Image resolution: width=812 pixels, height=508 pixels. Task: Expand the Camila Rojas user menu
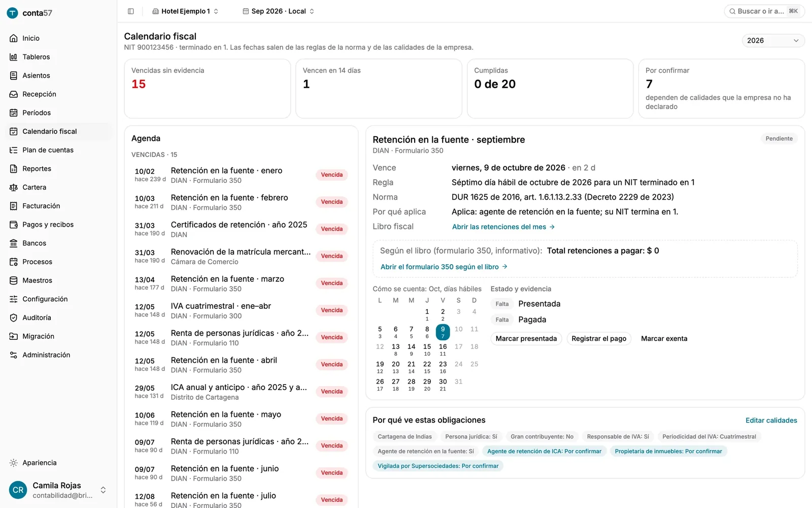coord(58,490)
